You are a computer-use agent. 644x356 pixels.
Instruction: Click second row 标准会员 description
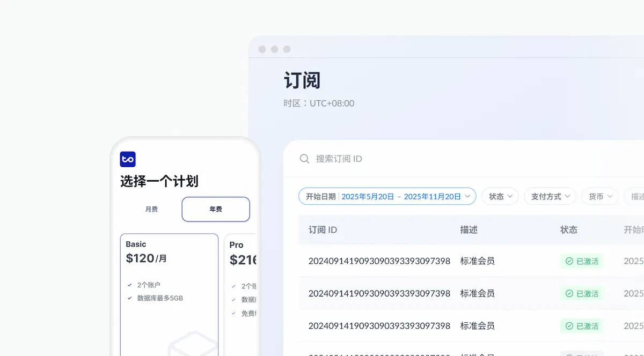(x=477, y=293)
